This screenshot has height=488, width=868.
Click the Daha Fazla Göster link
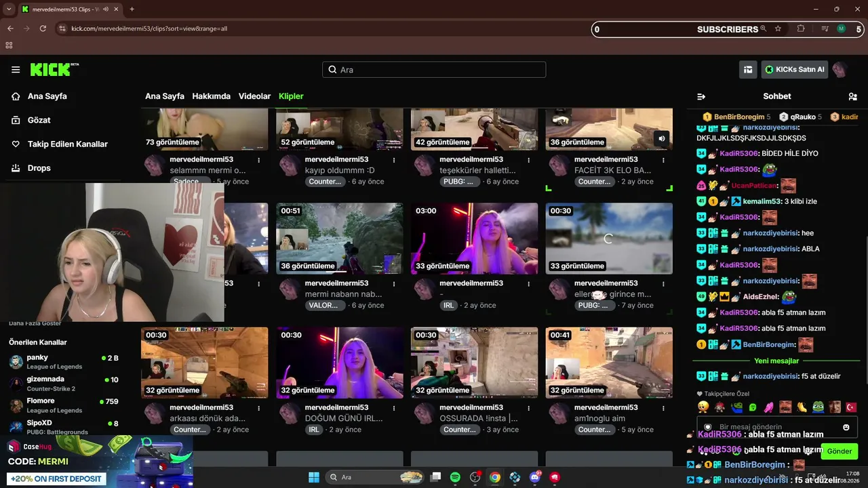35,323
